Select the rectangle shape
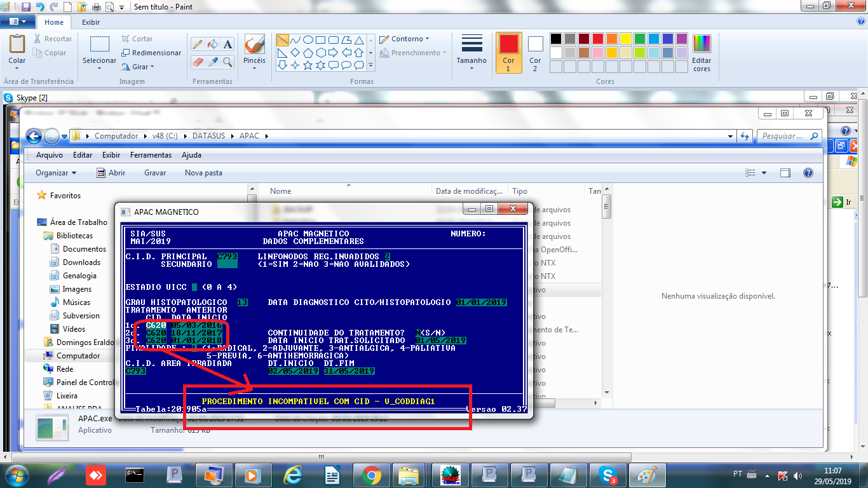 tap(321, 39)
